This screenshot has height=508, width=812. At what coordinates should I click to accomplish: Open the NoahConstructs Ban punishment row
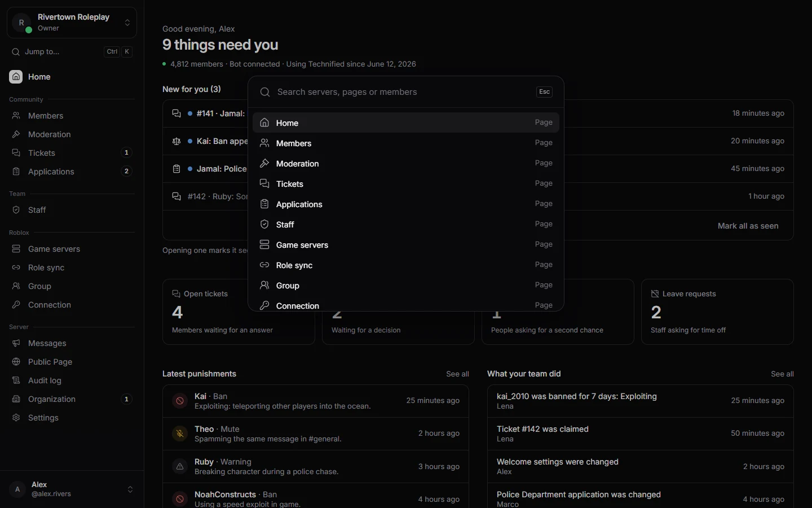316,496
